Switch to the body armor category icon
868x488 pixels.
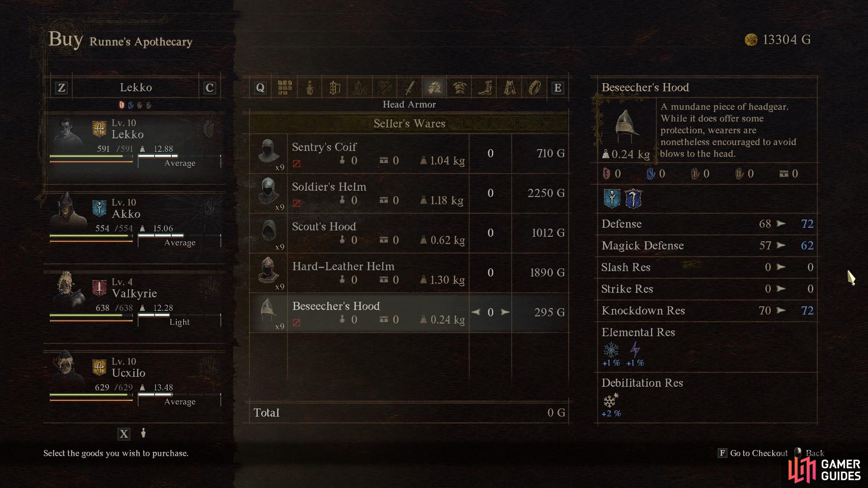click(460, 87)
